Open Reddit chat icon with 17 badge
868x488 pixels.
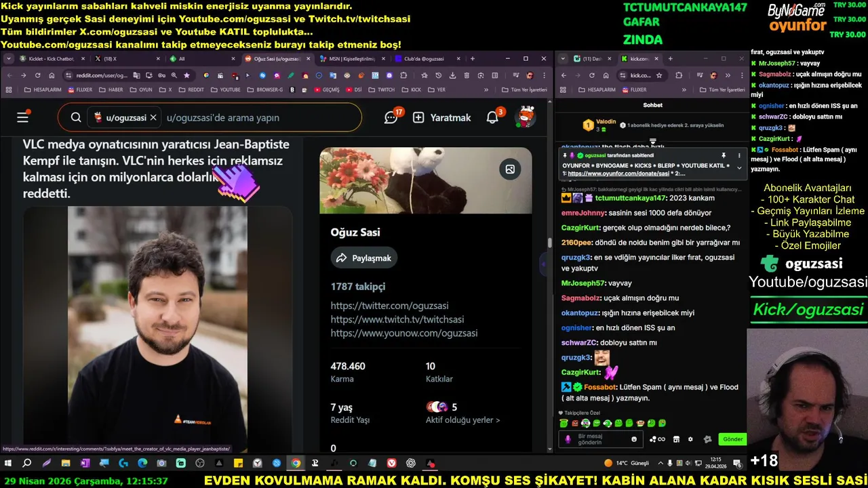[391, 117]
